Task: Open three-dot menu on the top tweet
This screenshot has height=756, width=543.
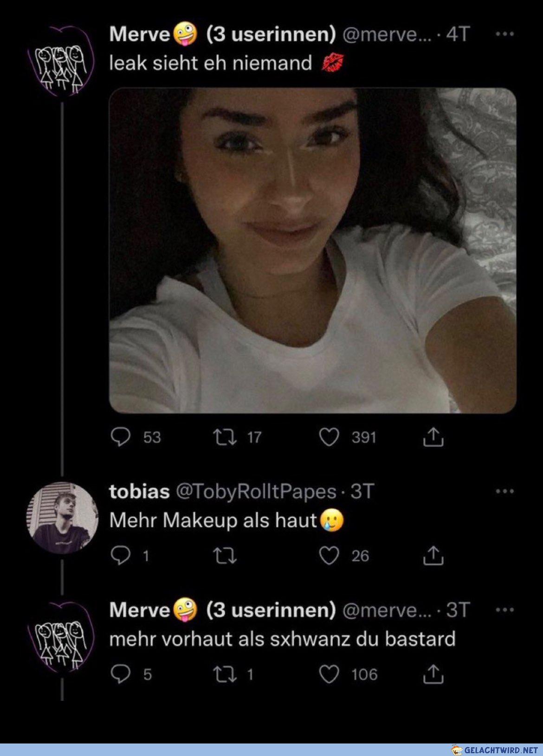Action: [x=505, y=34]
